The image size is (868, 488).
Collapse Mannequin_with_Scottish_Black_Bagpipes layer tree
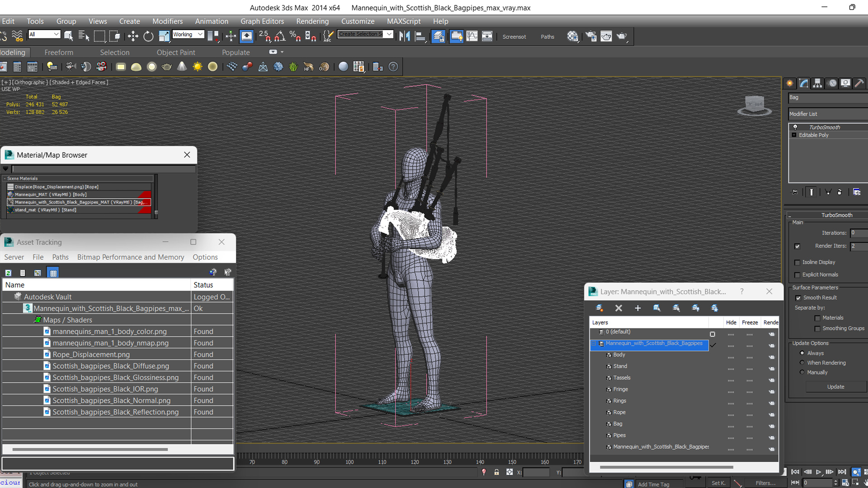click(x=594, y=344)
